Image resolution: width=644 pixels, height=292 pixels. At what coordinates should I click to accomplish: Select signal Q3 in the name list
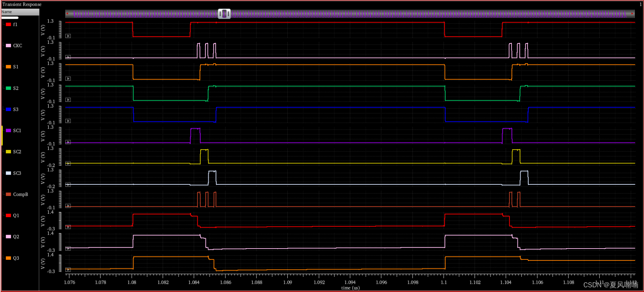pos(16,258)
